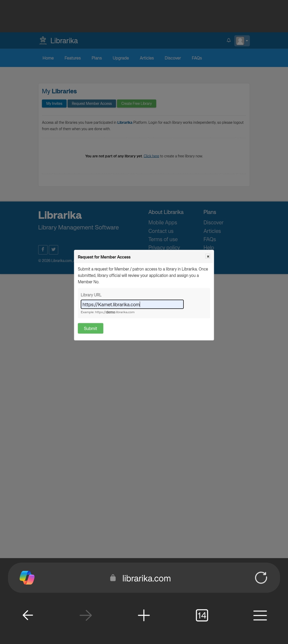Open the Twitter icon in the footer
Viewport: 288px width, 644px height.
[x=54, y=249]
